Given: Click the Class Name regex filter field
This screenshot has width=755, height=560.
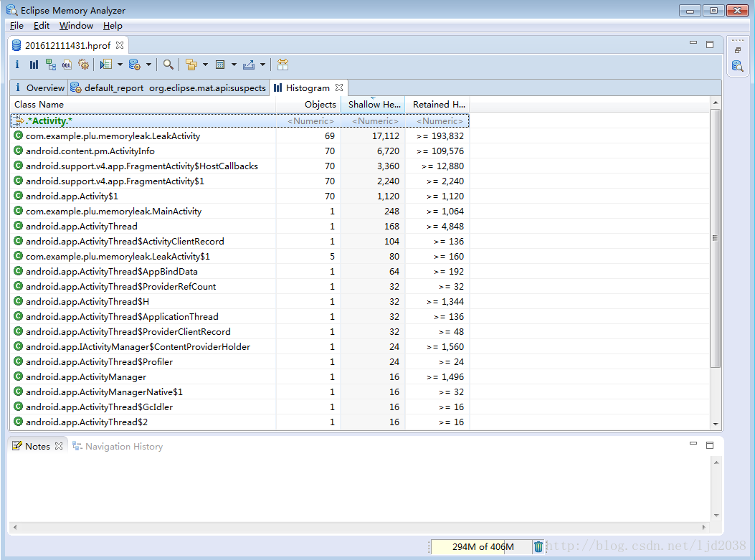Looking at the screenshot, I should [143, 120].
